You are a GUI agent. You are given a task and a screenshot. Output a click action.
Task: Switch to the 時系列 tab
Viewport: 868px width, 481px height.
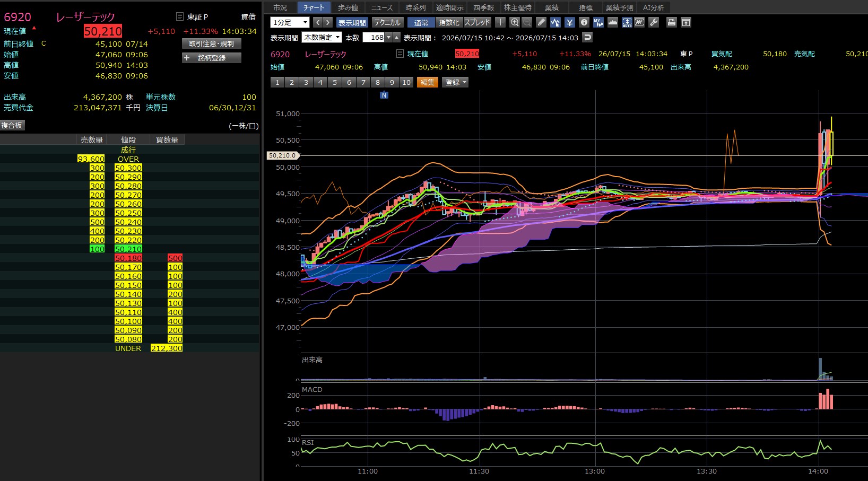[x=415, y=7]
